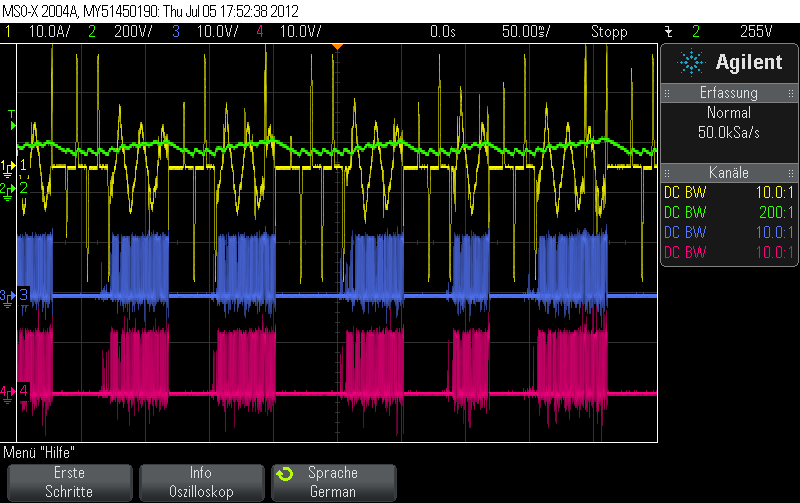Click the pink DC BW 10.0:1 row
This screenshot has width=800, height=503.
(x=729, y=252)
